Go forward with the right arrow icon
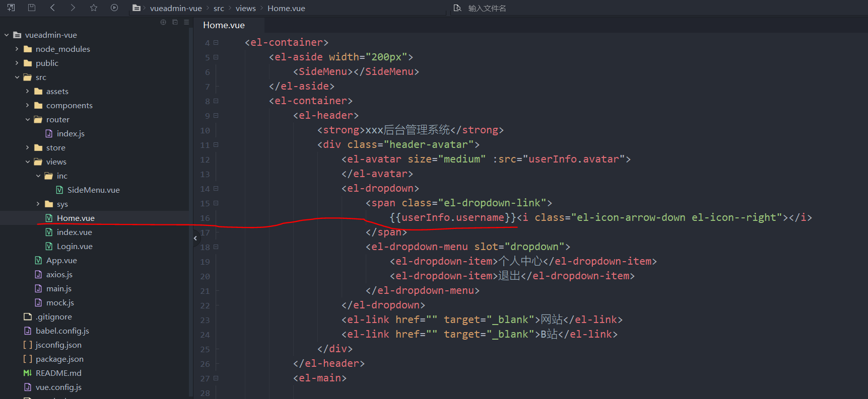 coord(73,8)
